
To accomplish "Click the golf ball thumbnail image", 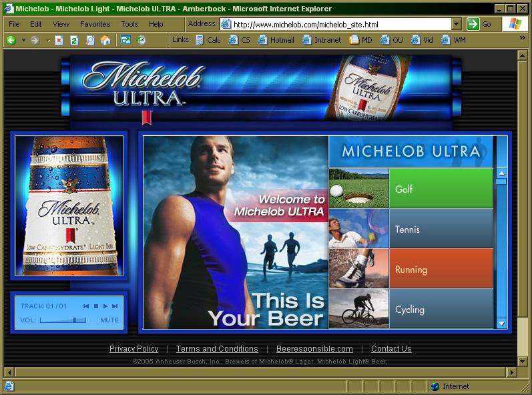I will coord(358,189).
